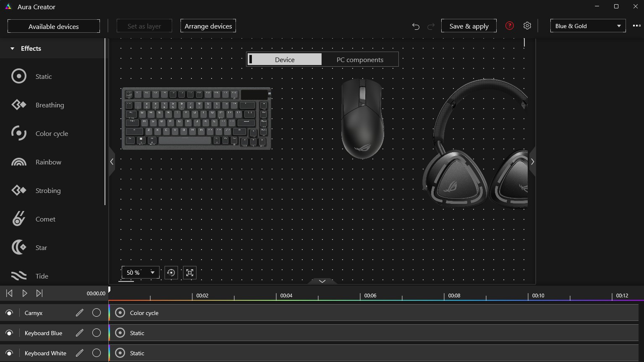Open the Blue & Gold profile dropdown
The image size is (644, 362).
(588, 26)
